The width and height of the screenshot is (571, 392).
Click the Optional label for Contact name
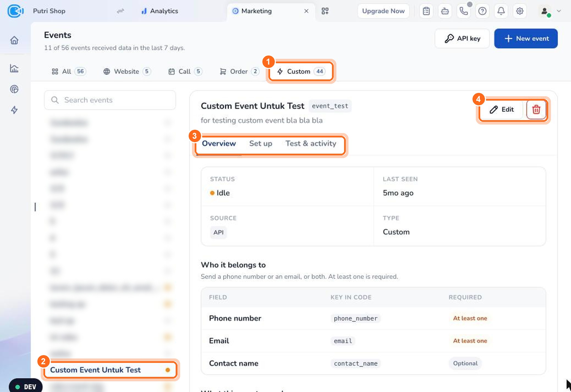point(465,363)
